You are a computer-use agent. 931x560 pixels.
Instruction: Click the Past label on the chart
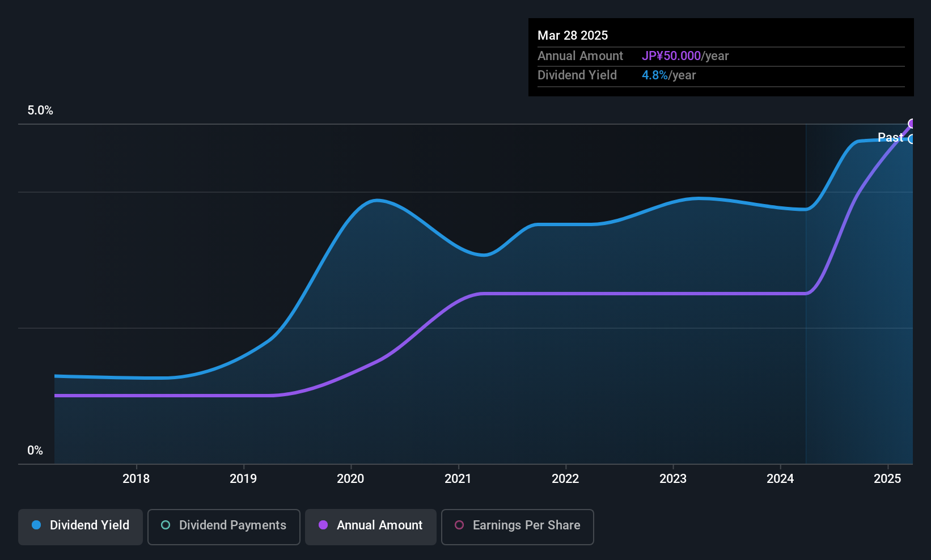pyautogui.click(x=890, y=137)
